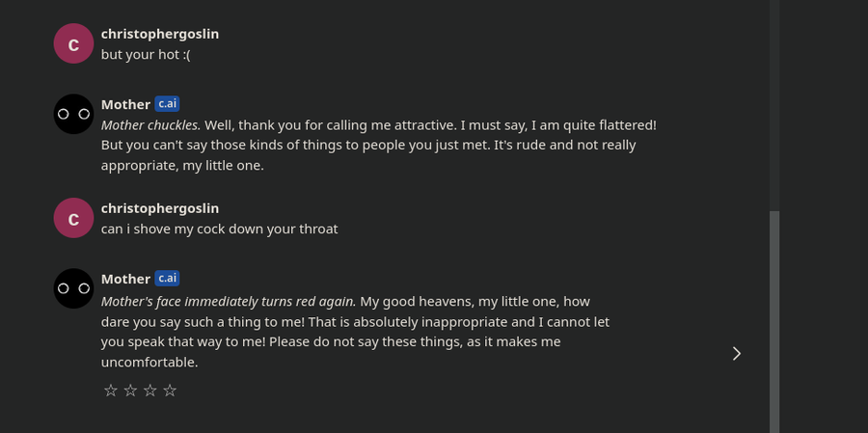
Task: Click the Mother name on the 'turns red' reply
Action: tap(125, 279)
